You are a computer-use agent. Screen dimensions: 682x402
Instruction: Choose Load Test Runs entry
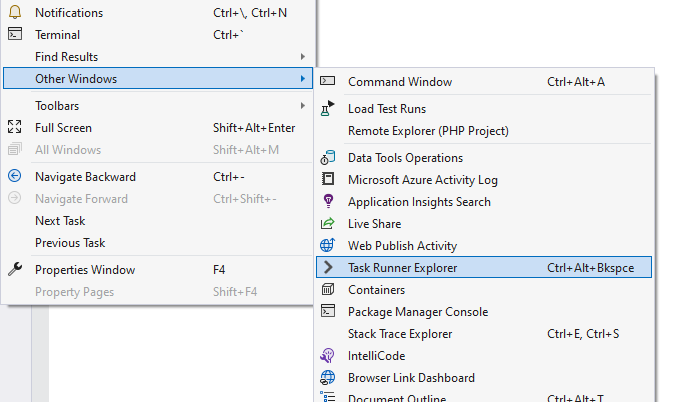(x=484, y=109)
